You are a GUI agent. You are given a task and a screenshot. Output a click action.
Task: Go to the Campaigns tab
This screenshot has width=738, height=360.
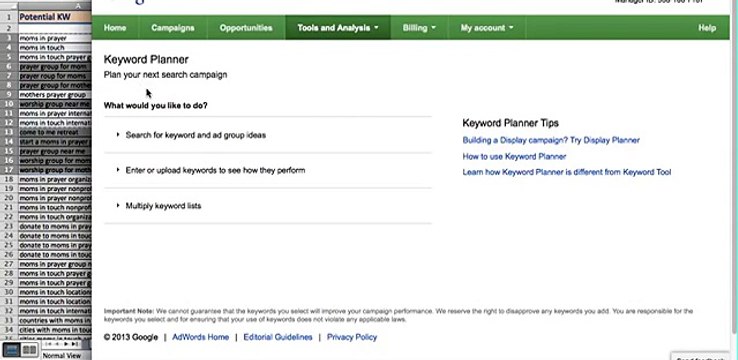pos(173,28)
